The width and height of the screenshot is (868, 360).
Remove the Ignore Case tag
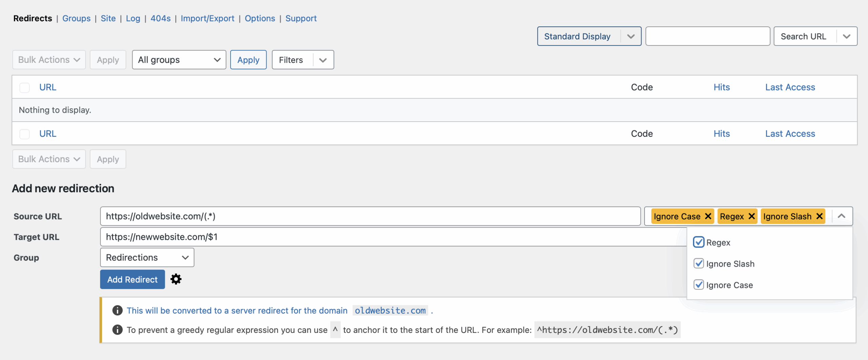tap(708, 216)
